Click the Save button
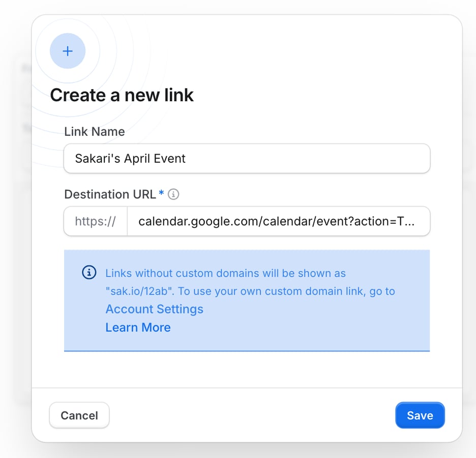The width and height of the screenshot is (476, 458). pyautogui.click(x=420, y=415)
